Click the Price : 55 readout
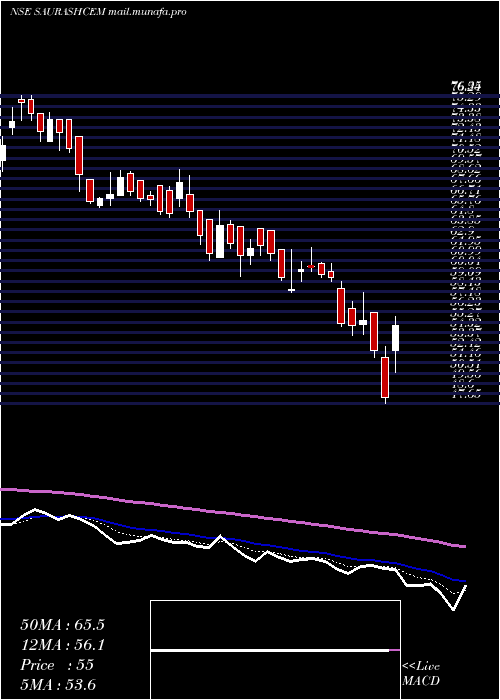Image resolution: width=500 pixels, height=700 pixels. tap(57, 665)
